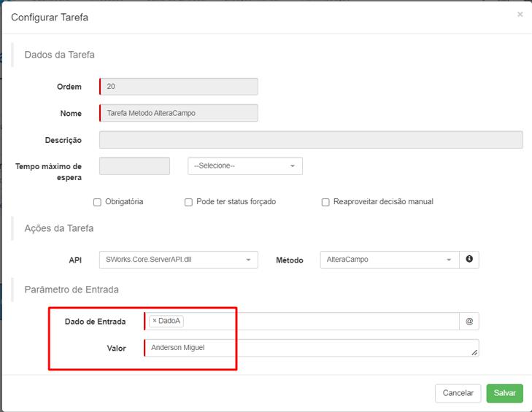This screenshot has width=532, height=412.
Task: Click the Salvar button
Action: tap(504, 393)
